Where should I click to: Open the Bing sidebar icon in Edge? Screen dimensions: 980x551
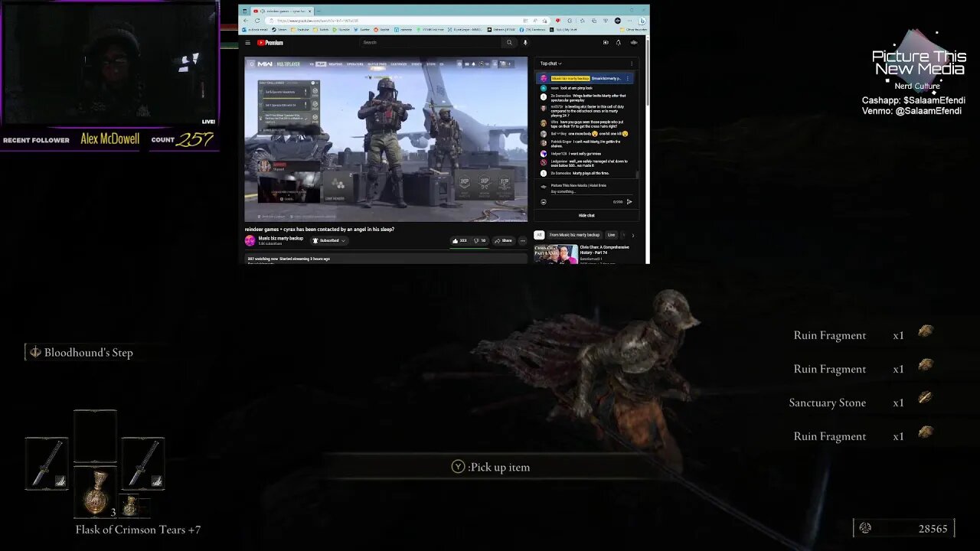click(643, 21)
